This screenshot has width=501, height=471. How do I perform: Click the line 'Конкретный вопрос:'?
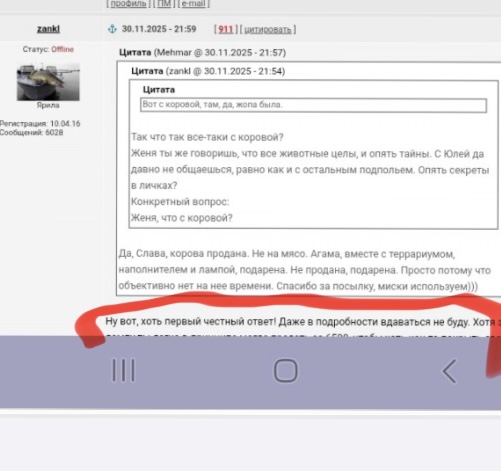coord(180,202)
